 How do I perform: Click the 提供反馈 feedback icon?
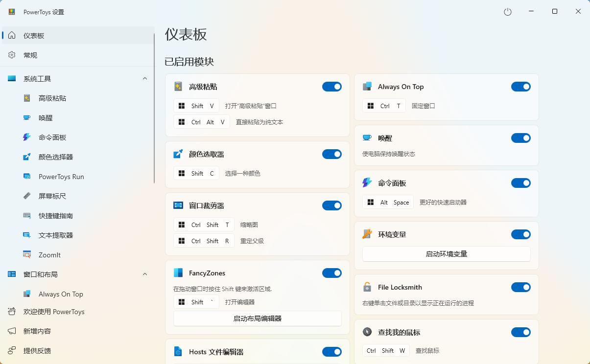pyautogui.click(x=12, y=351)
